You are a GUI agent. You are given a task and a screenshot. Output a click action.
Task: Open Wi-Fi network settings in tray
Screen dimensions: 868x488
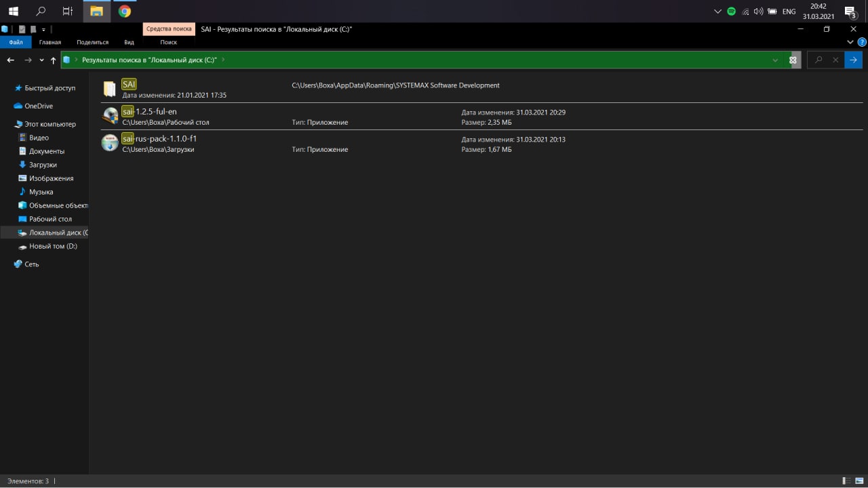pos(745,12)
